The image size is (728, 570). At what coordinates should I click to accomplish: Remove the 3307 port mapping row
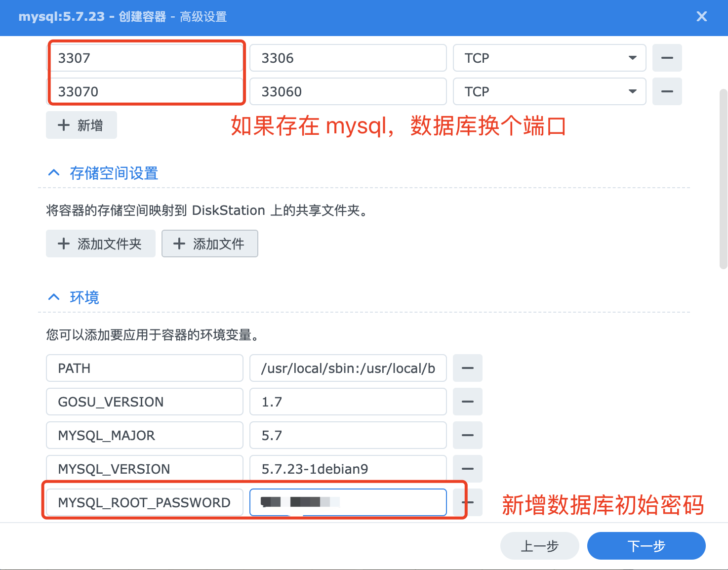(667, 58)
